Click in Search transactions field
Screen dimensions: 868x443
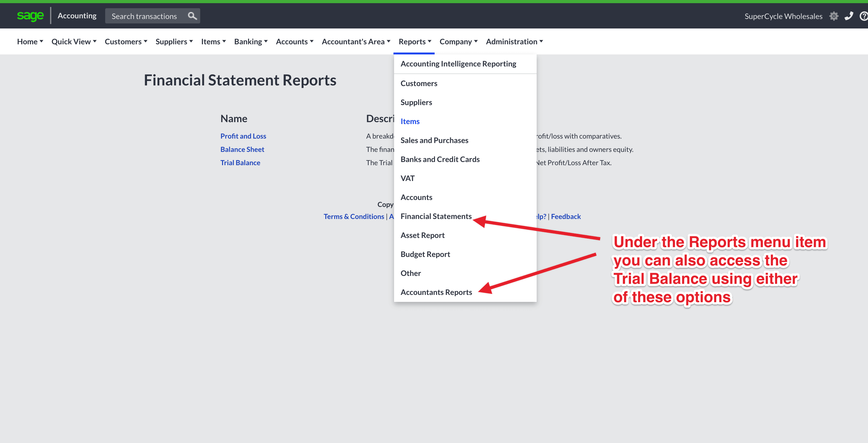click(145, 16)
